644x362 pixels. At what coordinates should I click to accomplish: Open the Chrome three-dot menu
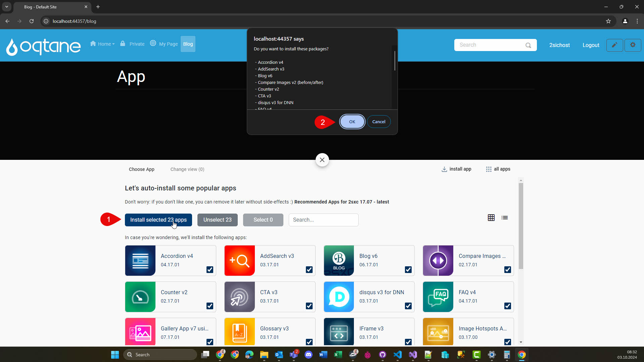pos(637,21)
